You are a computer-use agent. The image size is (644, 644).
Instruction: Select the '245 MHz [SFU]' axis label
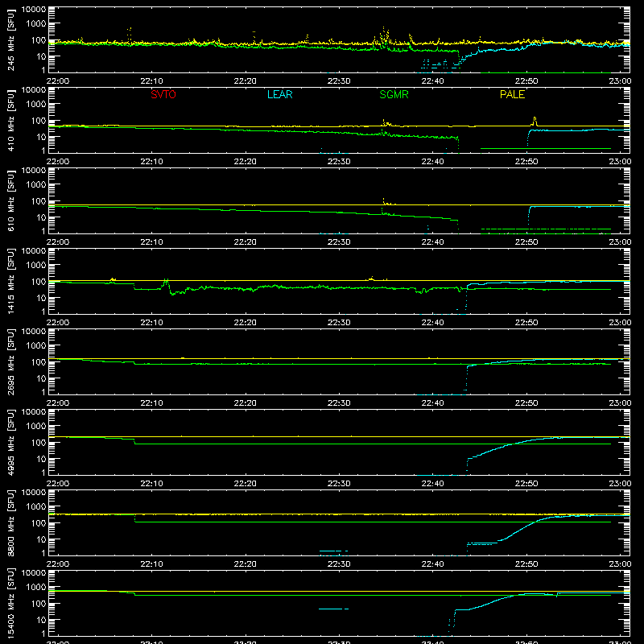(11, 39)
